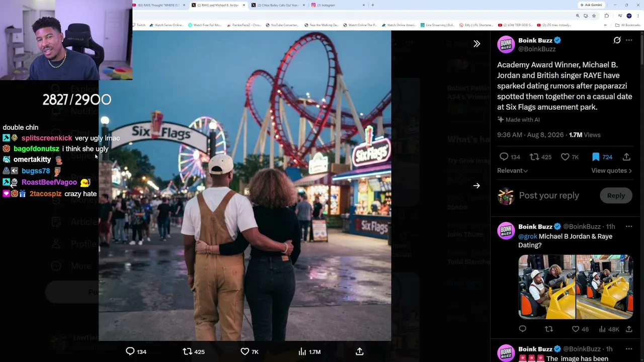The height and width of the screenshot is (362, 644).
Task: Switch to Chloe Bailey Calls Out tab
Action: point(279,5)
